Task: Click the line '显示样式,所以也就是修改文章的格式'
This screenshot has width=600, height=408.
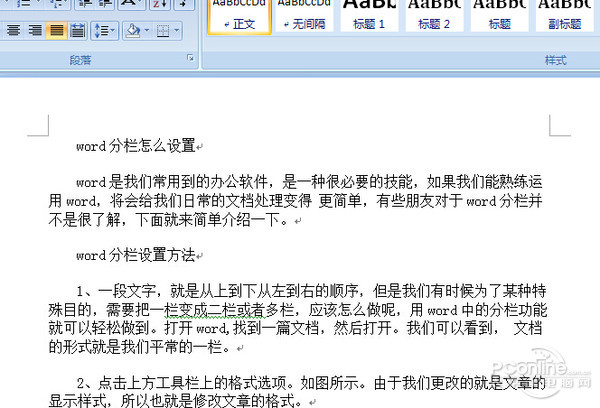Action: [176, 401]
